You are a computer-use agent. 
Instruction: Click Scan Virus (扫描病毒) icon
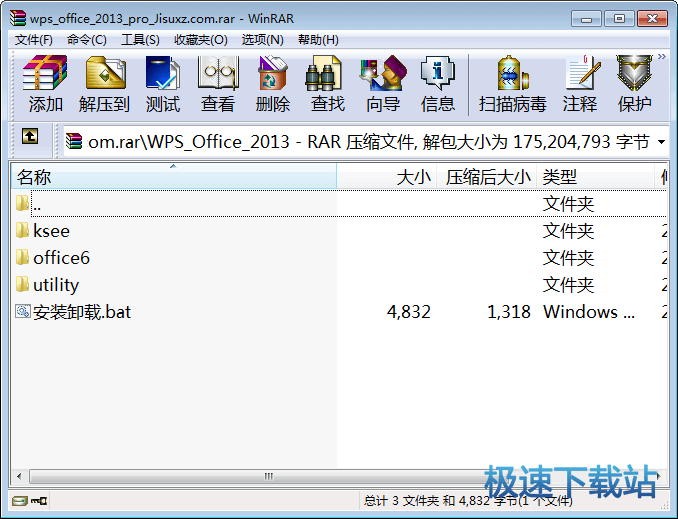(513, 73)
